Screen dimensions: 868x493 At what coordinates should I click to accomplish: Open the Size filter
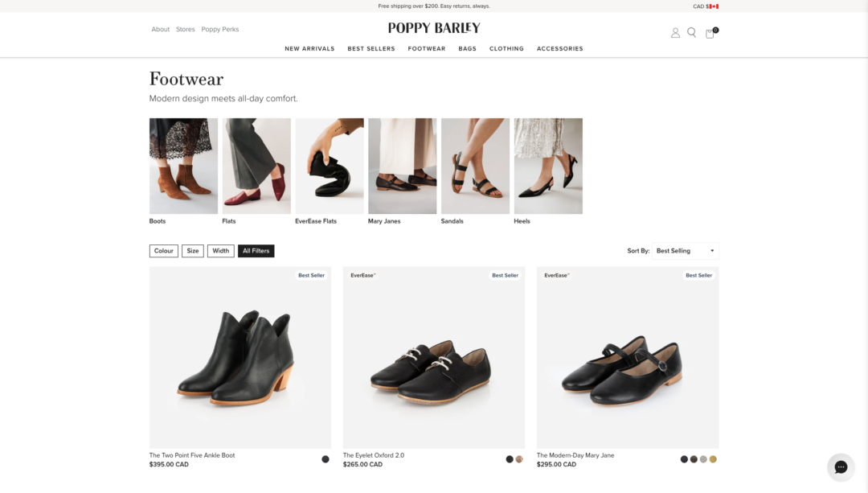point(193,251)
